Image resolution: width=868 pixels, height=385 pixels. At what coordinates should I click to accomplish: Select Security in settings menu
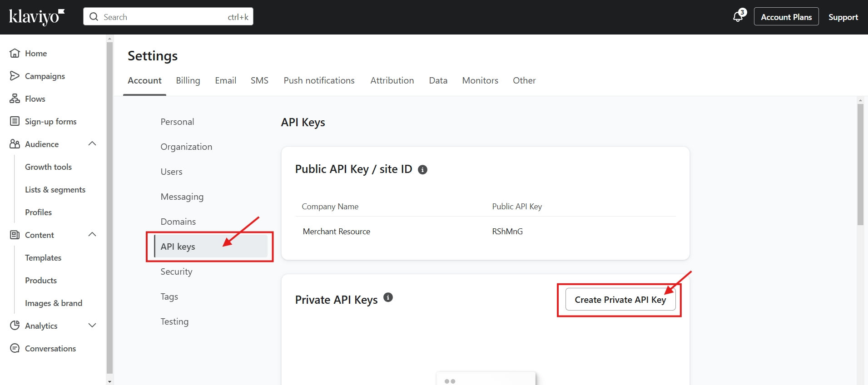pyautogui.click(x=176, y=271)
